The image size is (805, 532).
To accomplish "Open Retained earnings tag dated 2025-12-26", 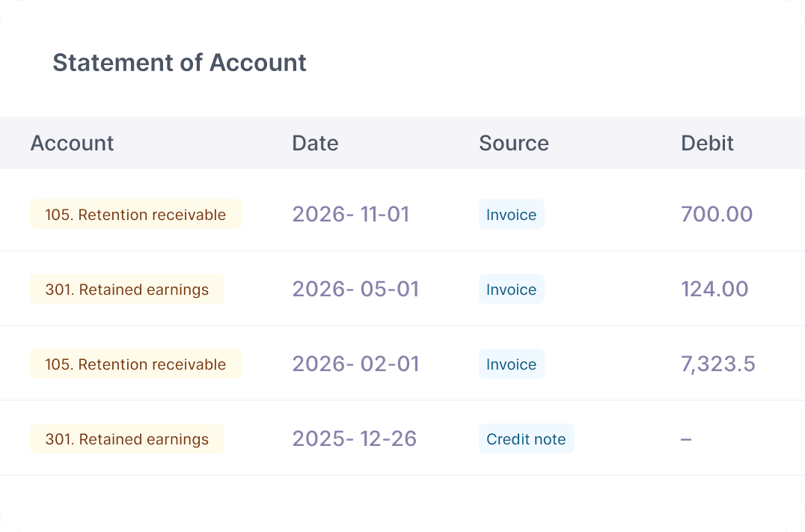I will [x=126, y=439].
